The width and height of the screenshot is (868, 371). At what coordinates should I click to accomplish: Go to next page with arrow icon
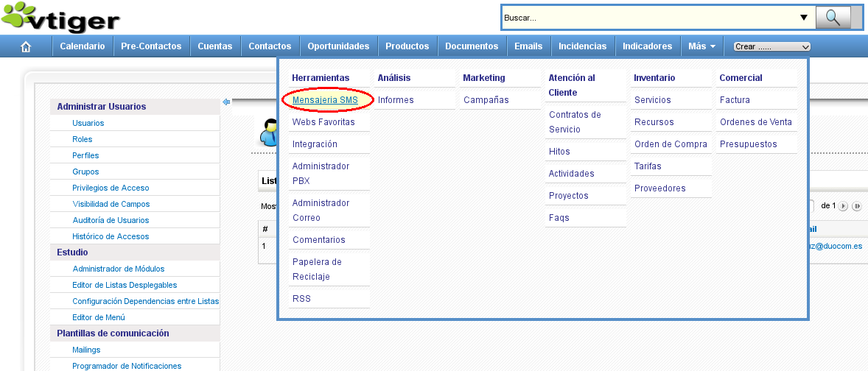[x=844, y=206]
